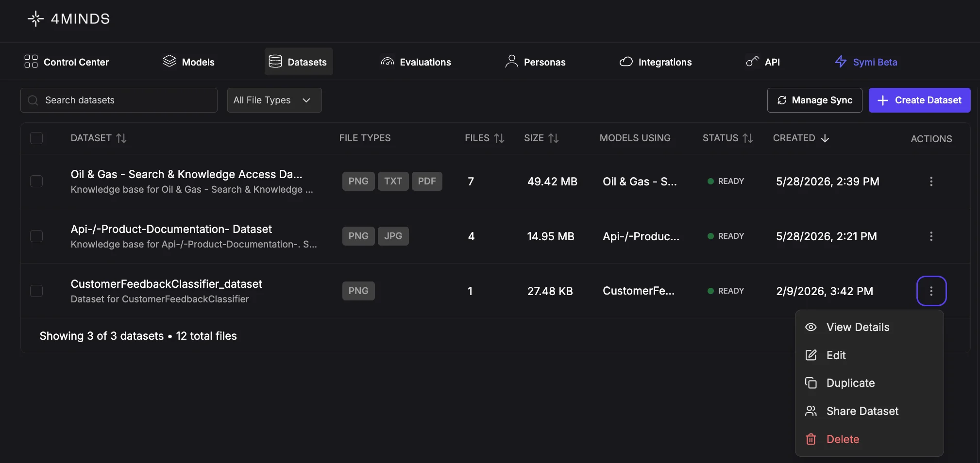Click the Create Dataset button
The image size is (980, 463).
point(919,100)
